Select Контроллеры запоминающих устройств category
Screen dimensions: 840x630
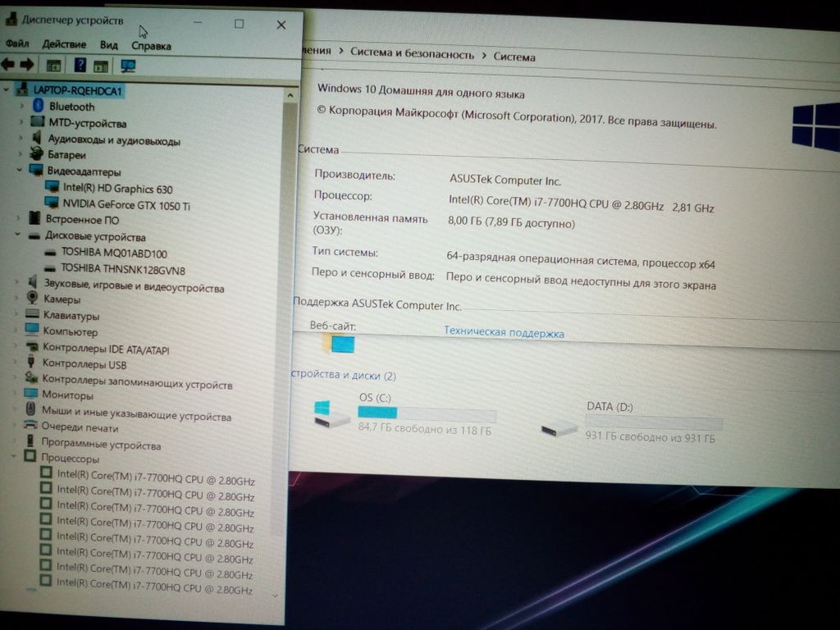coord(137,381)
